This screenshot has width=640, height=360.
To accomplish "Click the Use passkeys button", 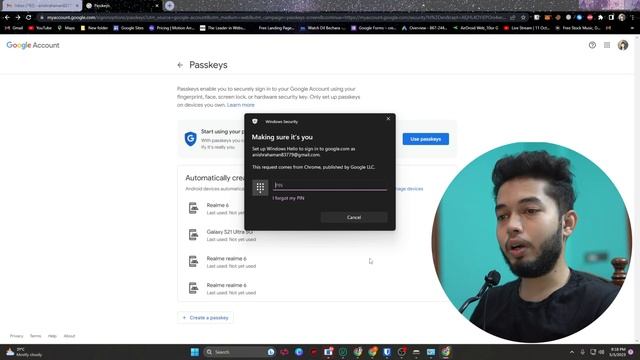I will point(426,139).
